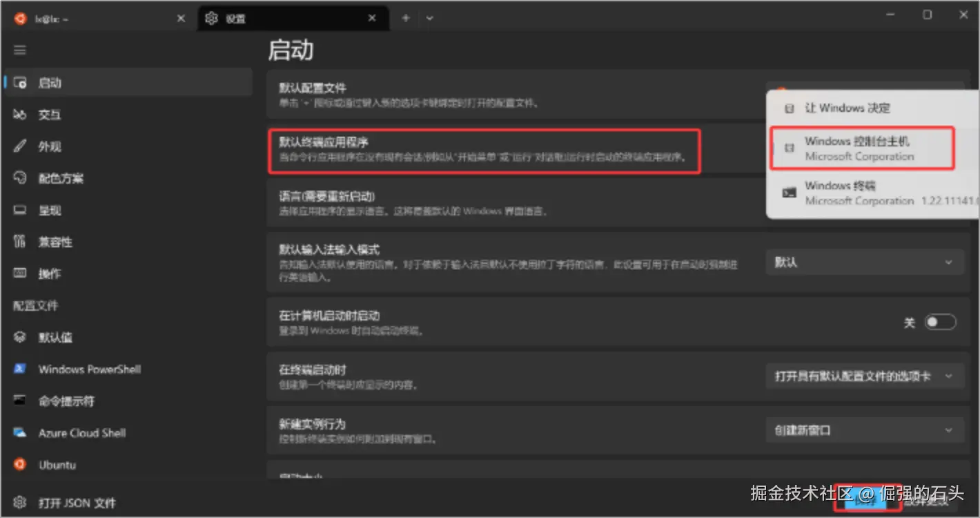Open the 在终端启动时 dropdown

(865, 376)
